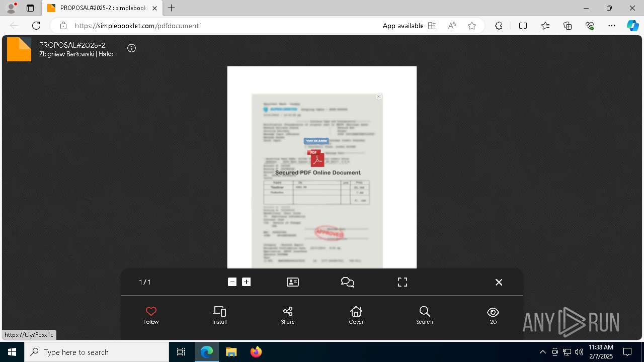Click the browser back arrow
The image size is (644, 362).
click(14, 26)
